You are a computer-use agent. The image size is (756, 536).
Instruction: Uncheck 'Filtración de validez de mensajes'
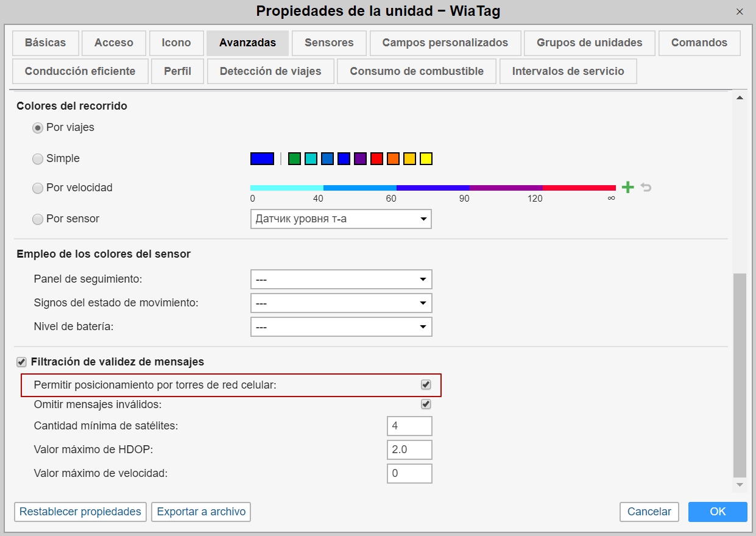pyautogui.click(x=21, y=362)
